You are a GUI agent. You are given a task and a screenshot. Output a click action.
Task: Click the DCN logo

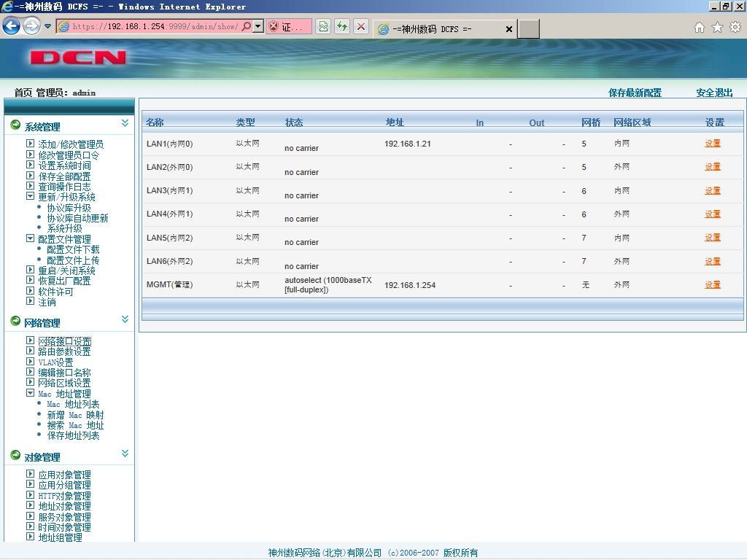(78, 58)
